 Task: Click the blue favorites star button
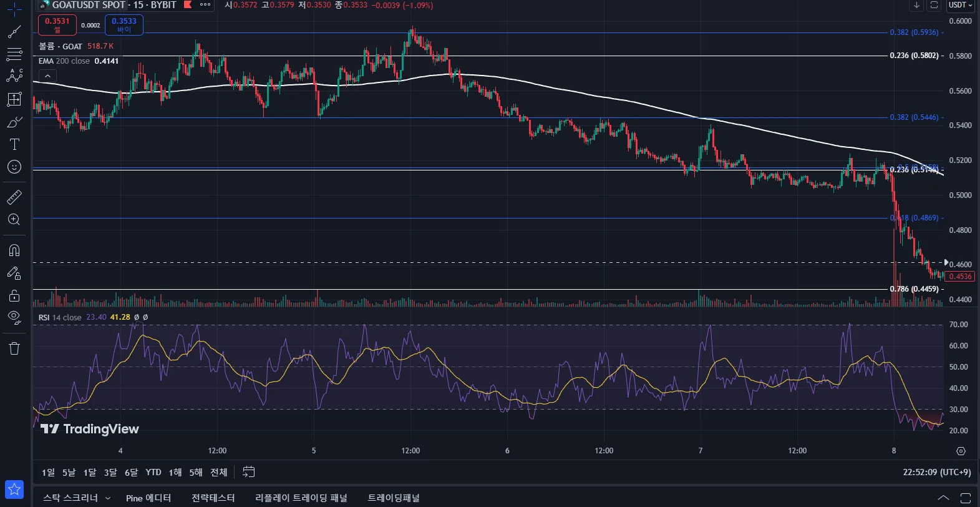[14, 490]
